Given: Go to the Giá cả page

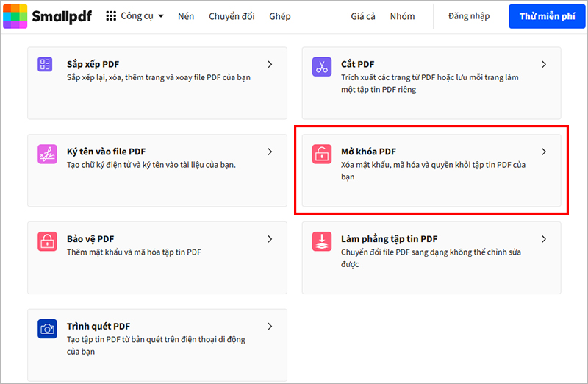Looking at the screenshot, I should pos(363,16).
